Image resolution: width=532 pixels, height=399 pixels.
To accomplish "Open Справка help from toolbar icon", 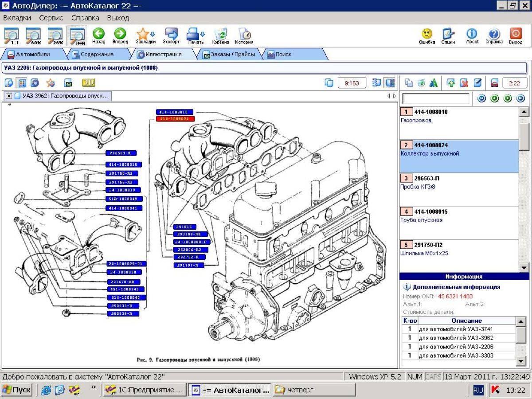I will coord(494,36).
